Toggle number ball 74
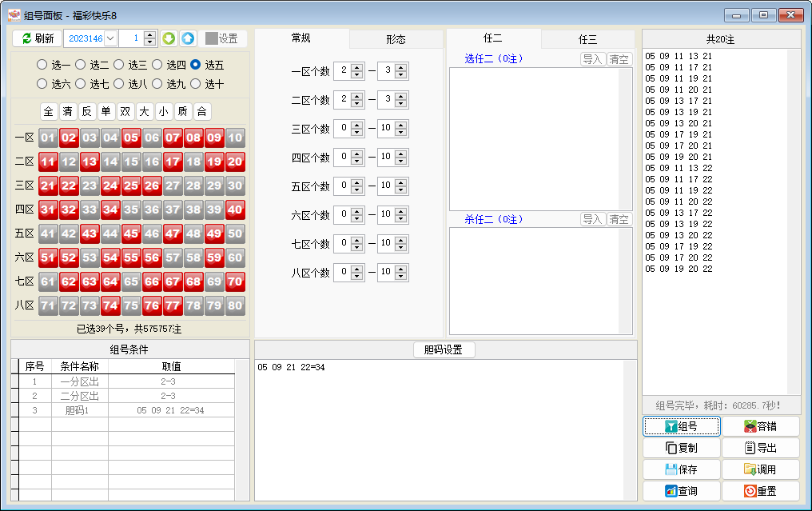Screen dimensions: 812x511 pyautogui.click(x=110, y=305)
